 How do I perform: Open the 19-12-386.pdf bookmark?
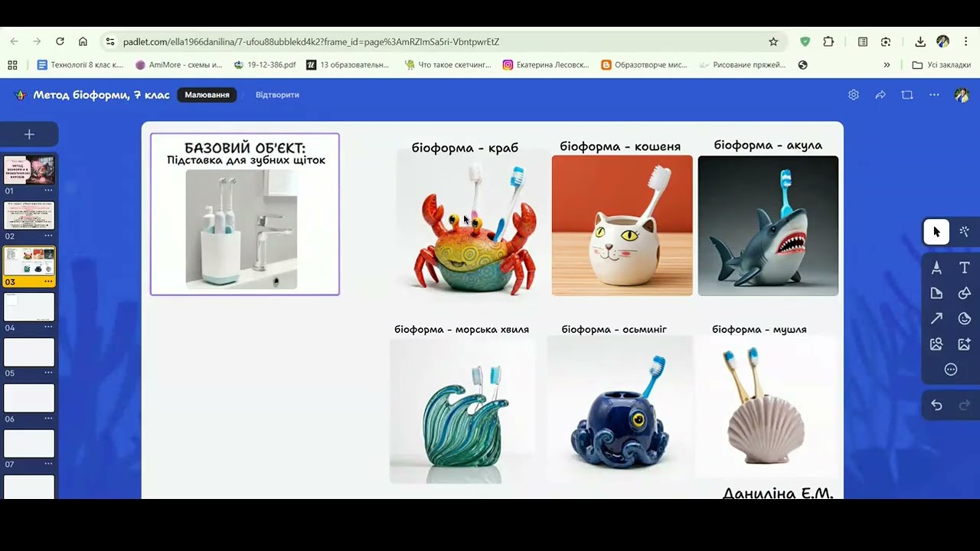coord(265,65)
